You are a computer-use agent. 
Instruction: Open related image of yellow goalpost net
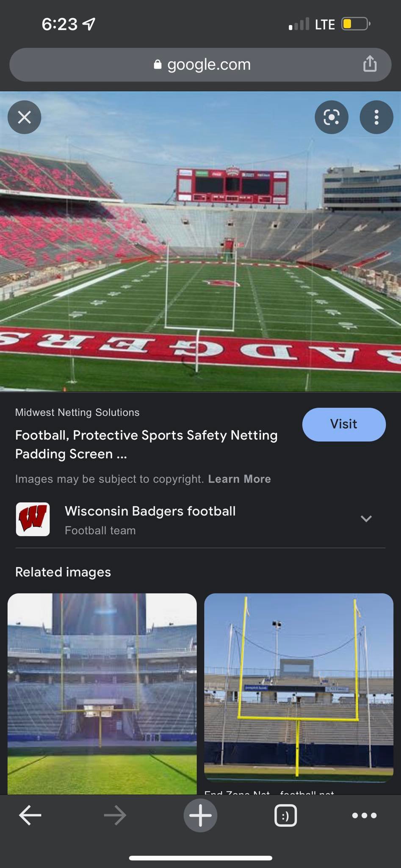tap(299, 687)
